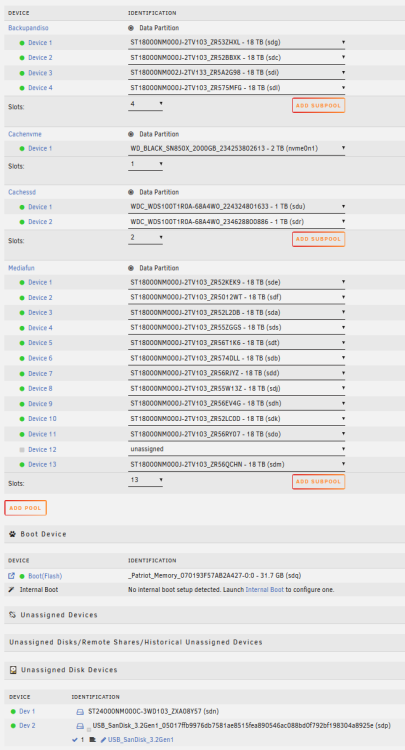Open the USB_SanDisk_3.2Gen1 partition link
405x750 pixels.
pyautogui.click(x=141, y=740)
